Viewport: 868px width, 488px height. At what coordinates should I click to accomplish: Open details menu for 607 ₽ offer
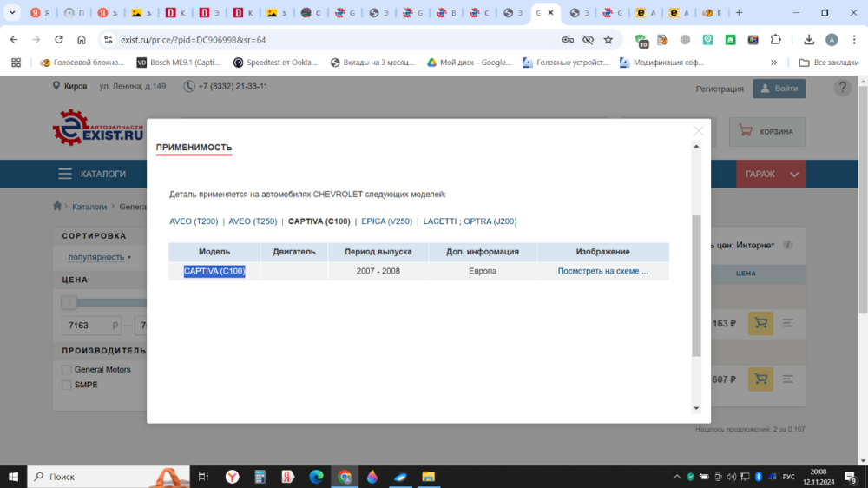[788, 379]
